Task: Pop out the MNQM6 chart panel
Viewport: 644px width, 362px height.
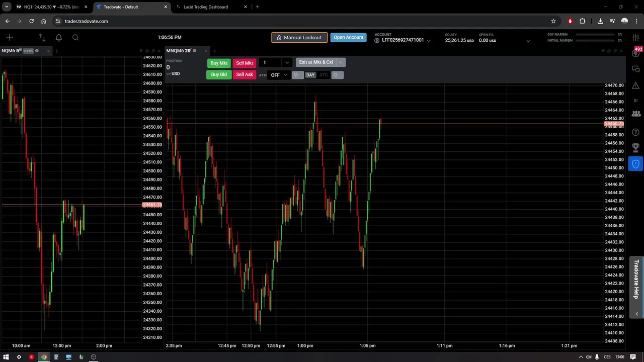Action: coord(614,51)
